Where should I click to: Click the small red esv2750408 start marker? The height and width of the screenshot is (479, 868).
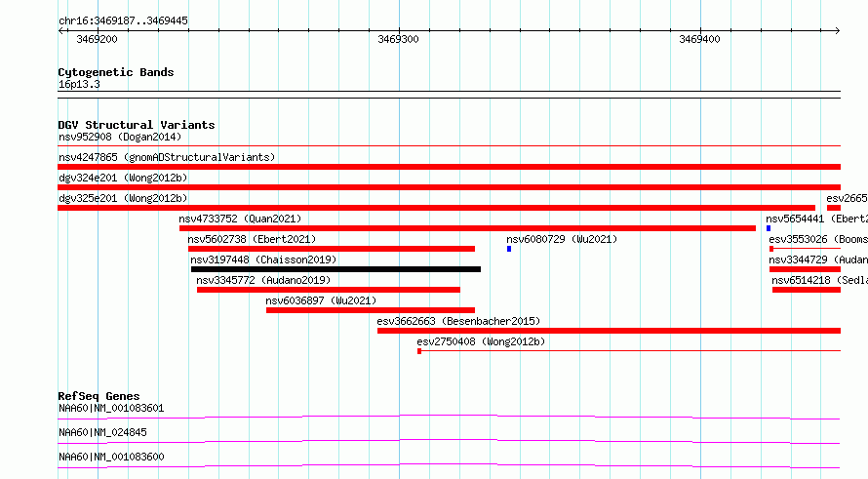pyautogui.click(x=419, y=351)
